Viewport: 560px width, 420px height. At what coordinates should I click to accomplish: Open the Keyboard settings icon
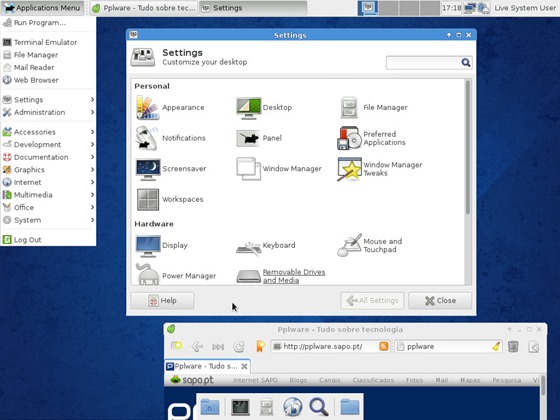[249, 247]
